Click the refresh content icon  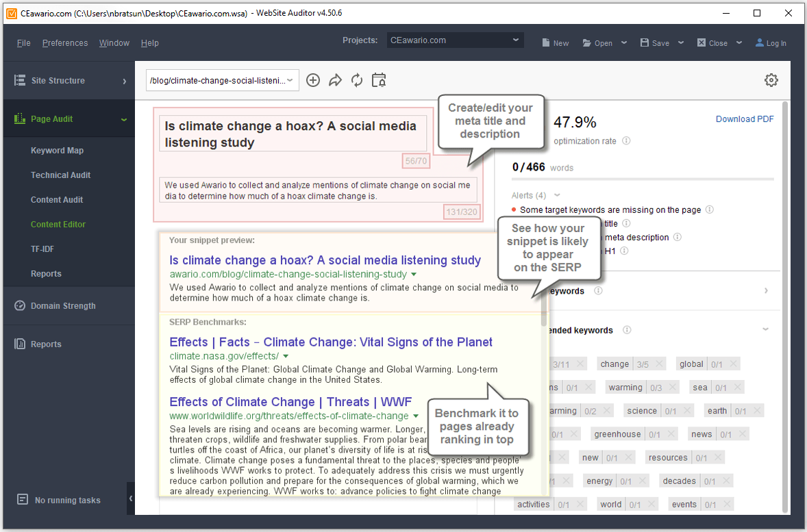(357, 80)
